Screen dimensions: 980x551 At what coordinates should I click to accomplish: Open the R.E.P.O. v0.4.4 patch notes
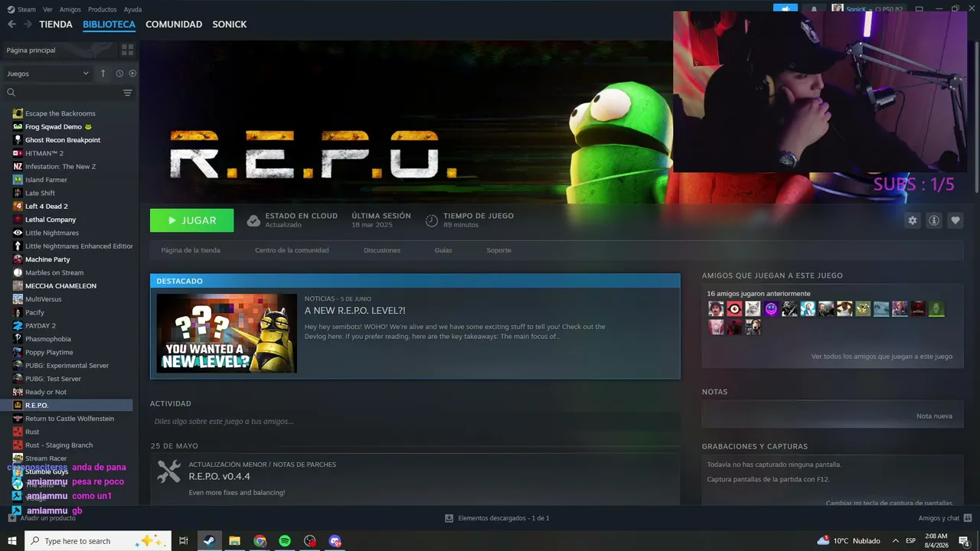(219, 477)
